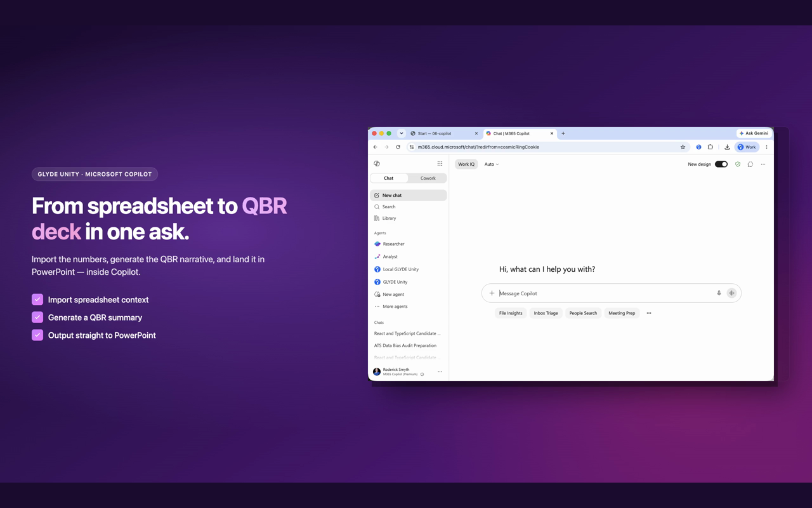812x508 pixels.
Task: Open Library via its books icon
Action: pos(377,218)
